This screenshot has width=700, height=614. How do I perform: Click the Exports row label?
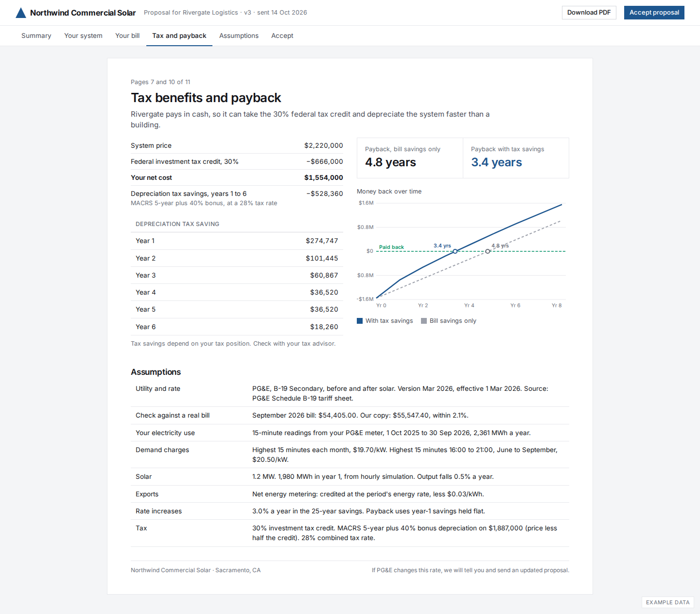point(147,494)
